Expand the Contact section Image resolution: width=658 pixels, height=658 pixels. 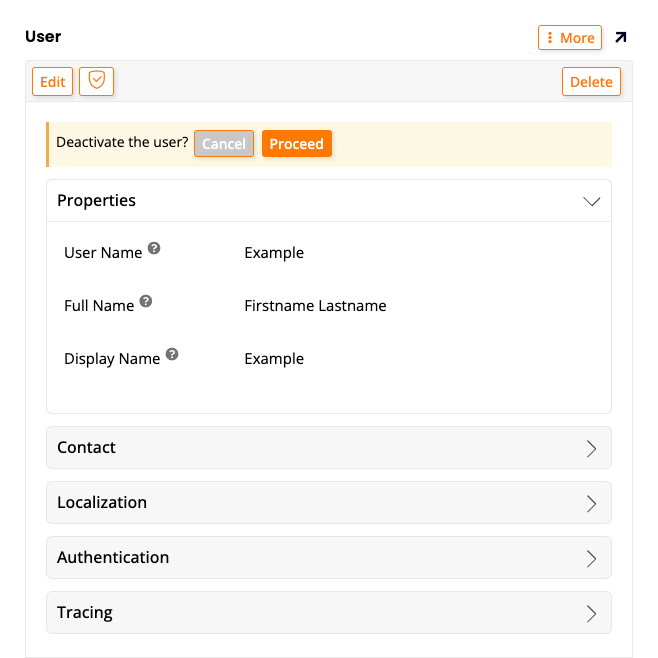(x=591, y=448)
